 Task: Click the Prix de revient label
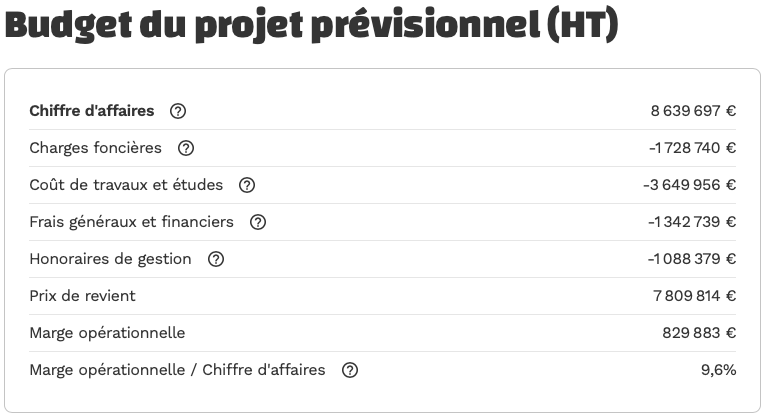pyautogui.click(x=83, y=296)
